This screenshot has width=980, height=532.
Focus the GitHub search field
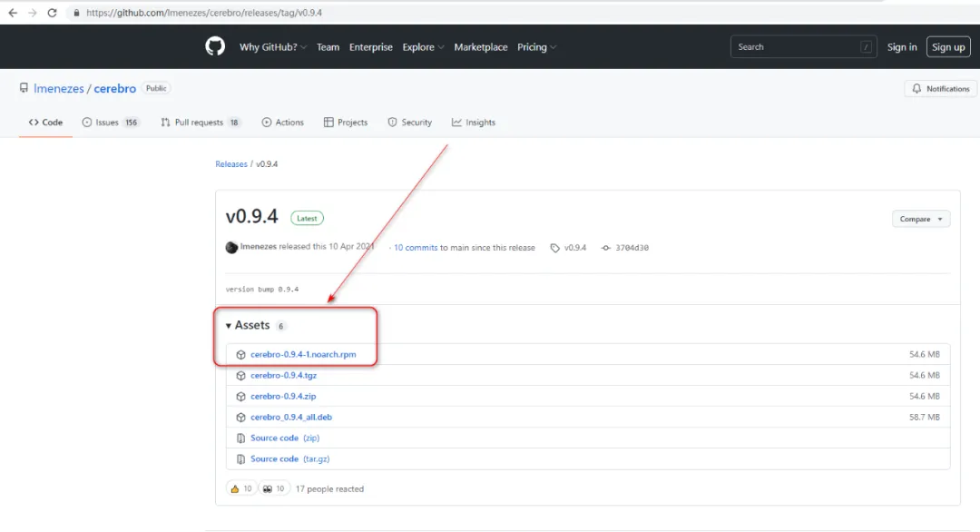point(803,47)
